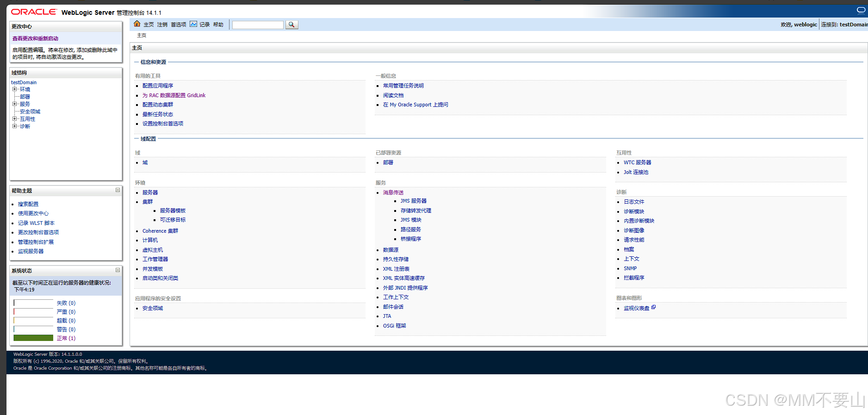Open SNMP link
The width and height of the screenshot is (868, 415).
click(x=630, y=268)
